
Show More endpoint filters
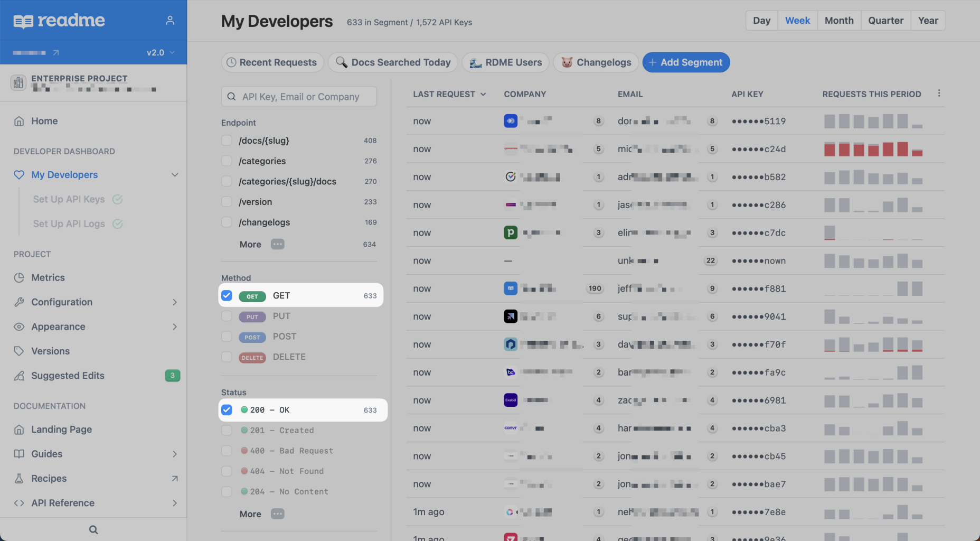(x=250, y=245)
